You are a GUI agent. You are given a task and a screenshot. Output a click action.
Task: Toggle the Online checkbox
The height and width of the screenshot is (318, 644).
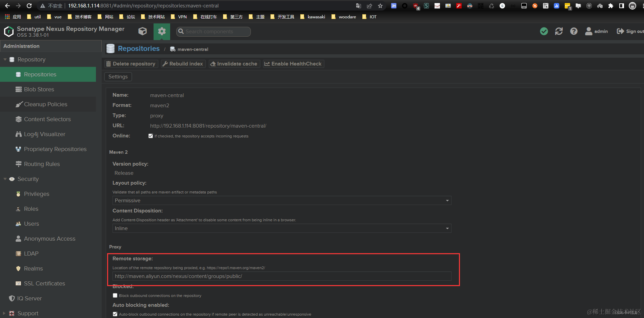150,136
